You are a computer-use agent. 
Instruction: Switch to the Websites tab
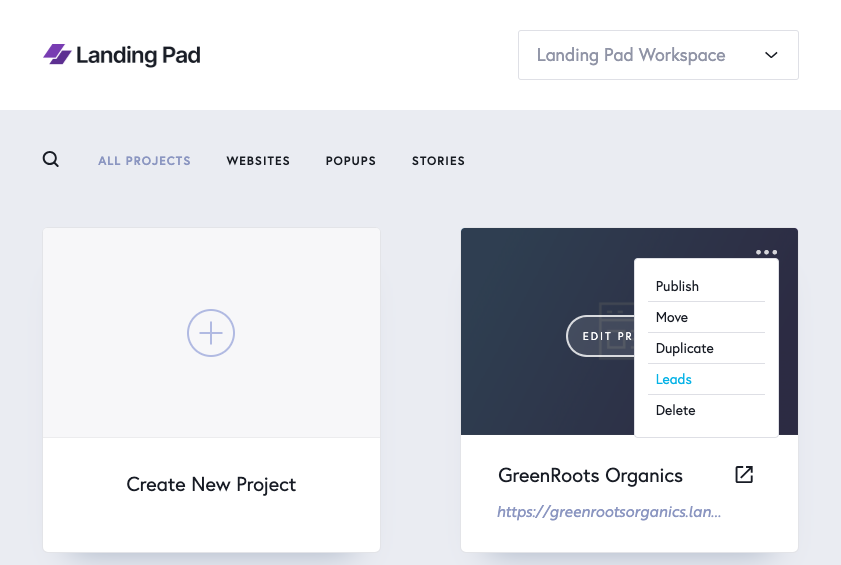click(x=258, y=161)
